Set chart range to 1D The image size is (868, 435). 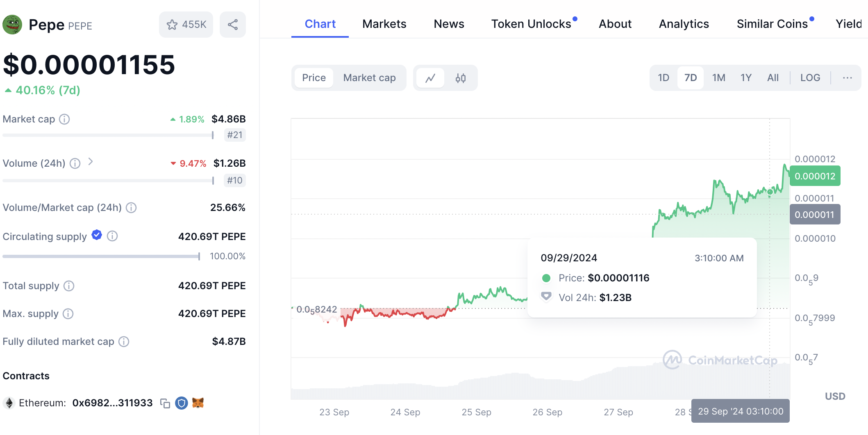(663, 78)
